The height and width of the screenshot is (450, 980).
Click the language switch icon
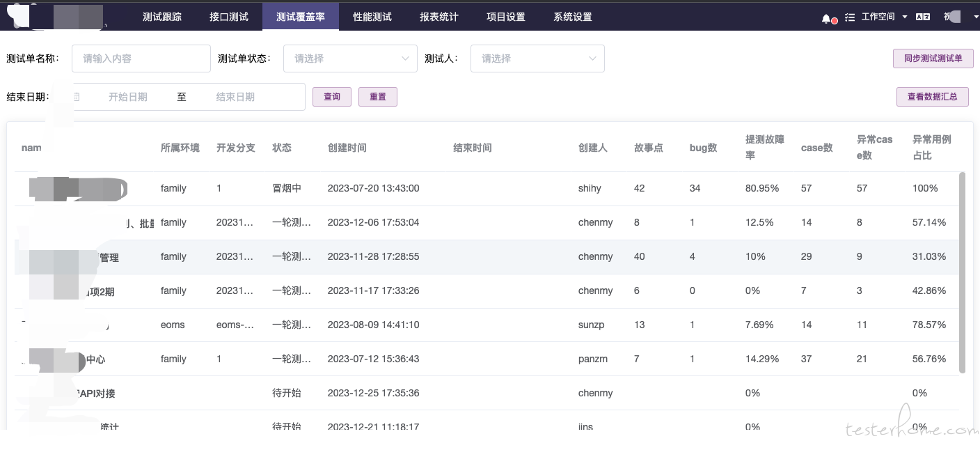923,17
